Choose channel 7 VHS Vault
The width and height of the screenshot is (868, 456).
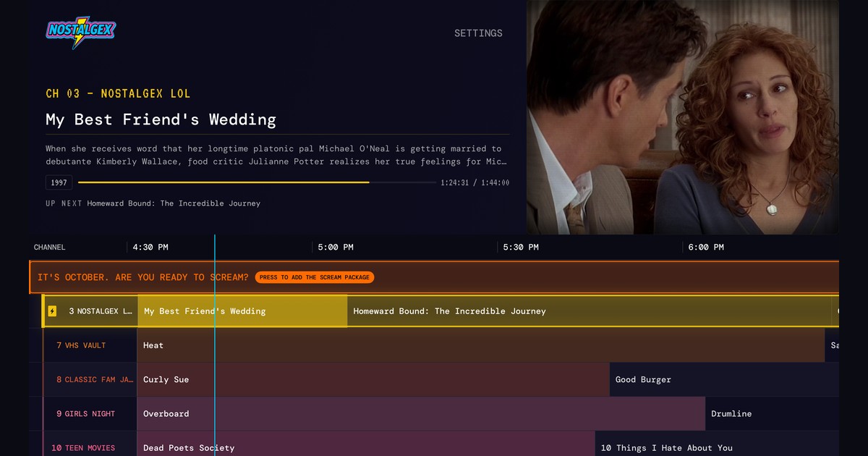coord(90,345)
